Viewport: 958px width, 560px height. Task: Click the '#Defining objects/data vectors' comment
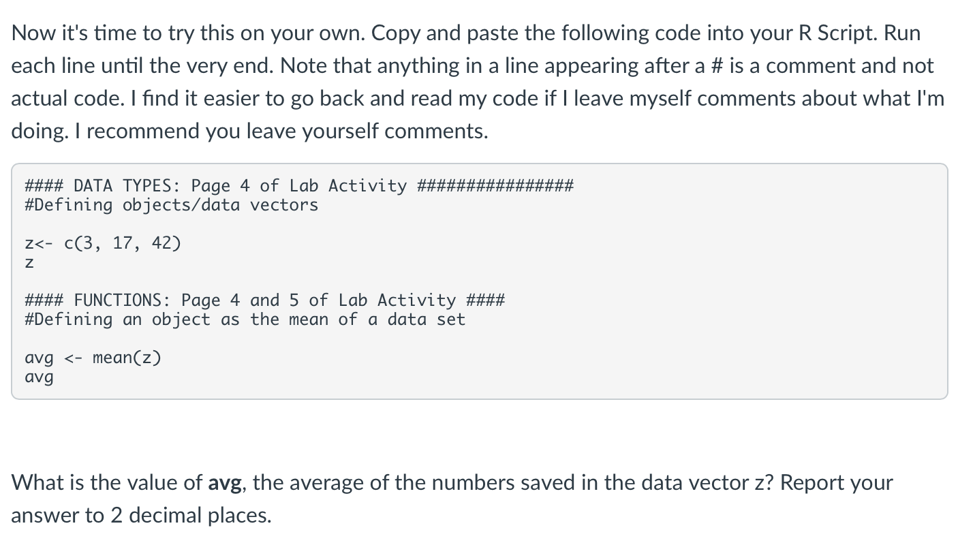click(x=171, y=205)
